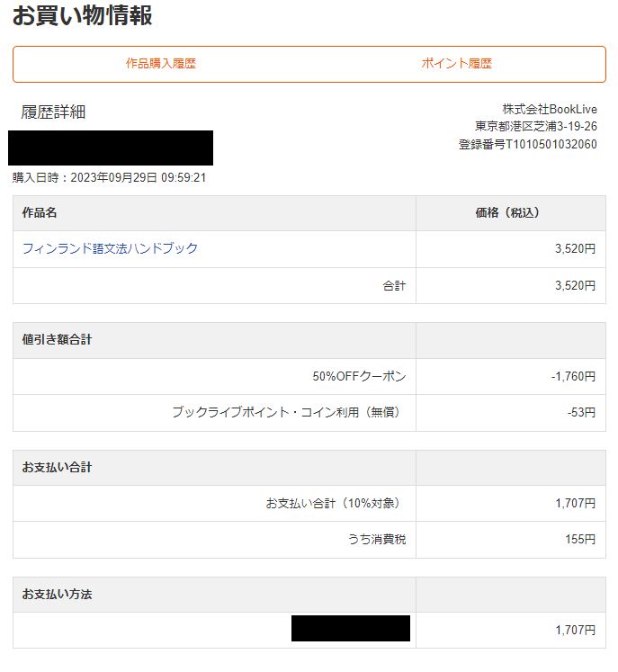The height and width of the screenshot is (672, 618).
Task: Click the 購入日時 purchase date line
Action: 109,177
